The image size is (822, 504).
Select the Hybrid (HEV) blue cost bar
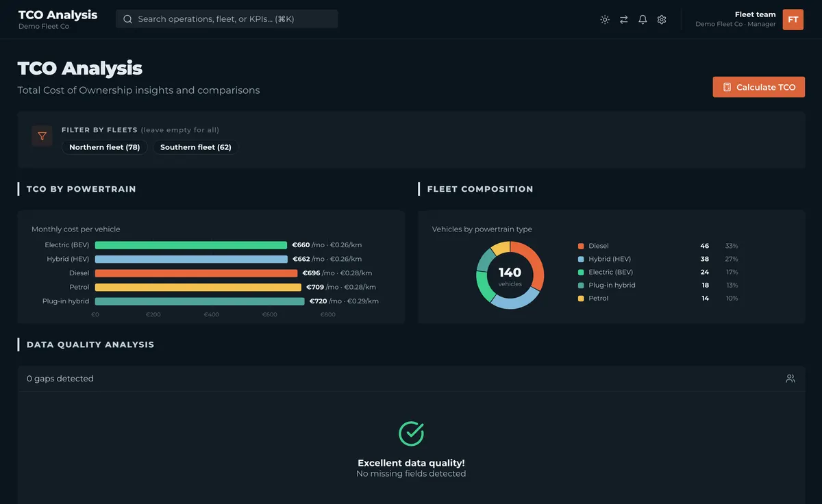191,259
